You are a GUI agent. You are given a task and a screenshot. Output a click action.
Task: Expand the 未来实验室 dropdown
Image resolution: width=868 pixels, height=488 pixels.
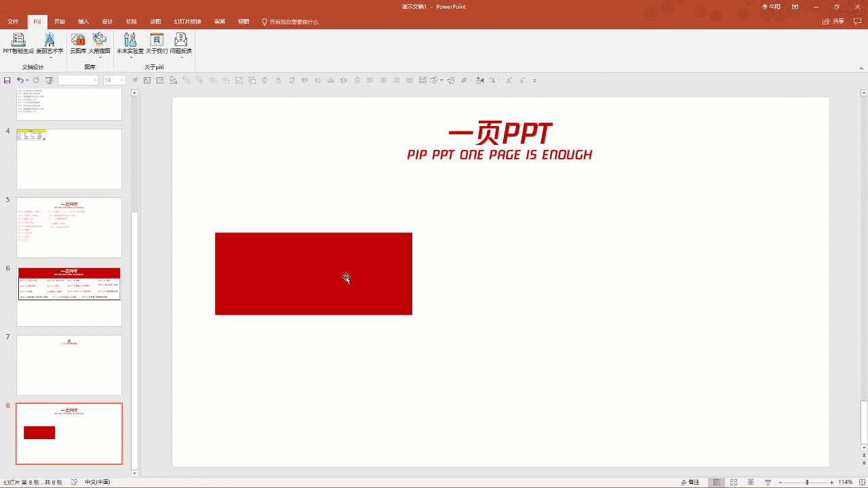click(x=130, y=58)
